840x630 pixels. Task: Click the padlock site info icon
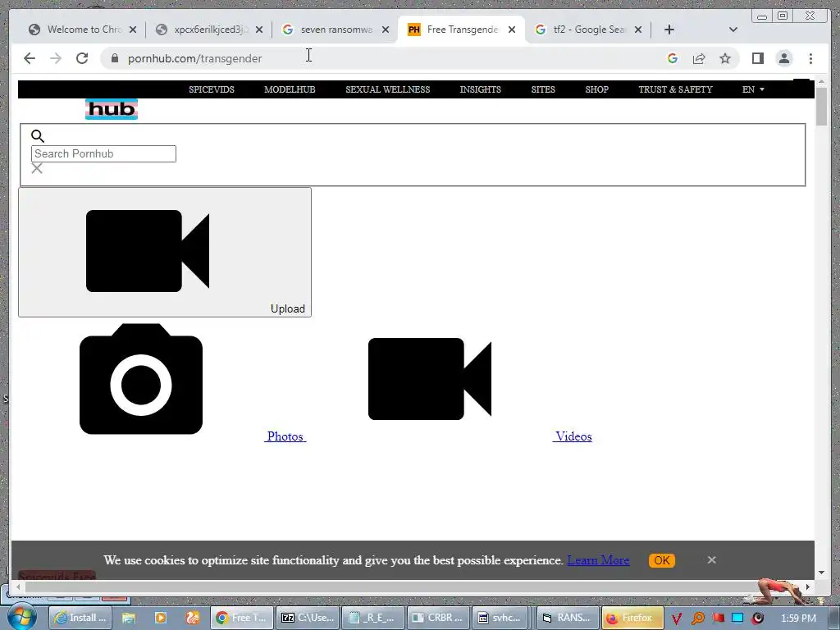coord(115,58)
